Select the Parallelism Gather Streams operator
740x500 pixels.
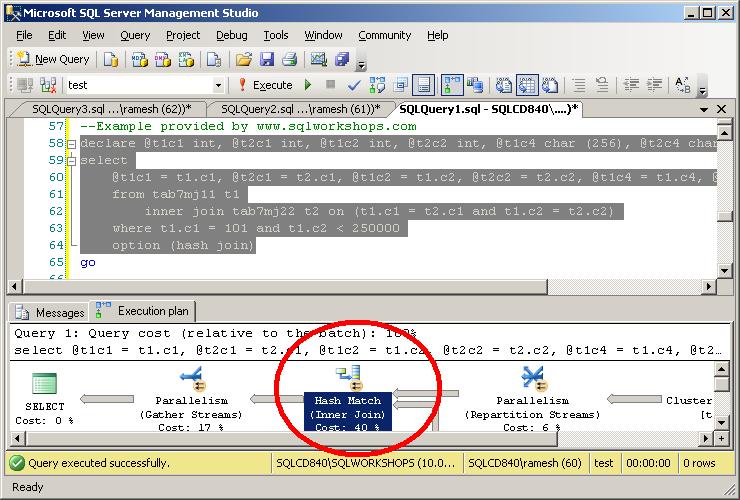(191, 399)
